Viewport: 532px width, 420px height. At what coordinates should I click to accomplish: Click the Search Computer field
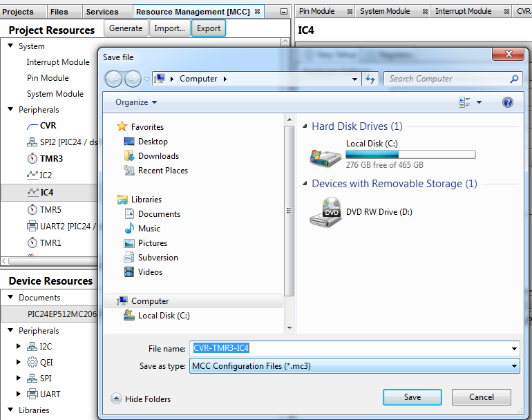(x=446, y=79)
